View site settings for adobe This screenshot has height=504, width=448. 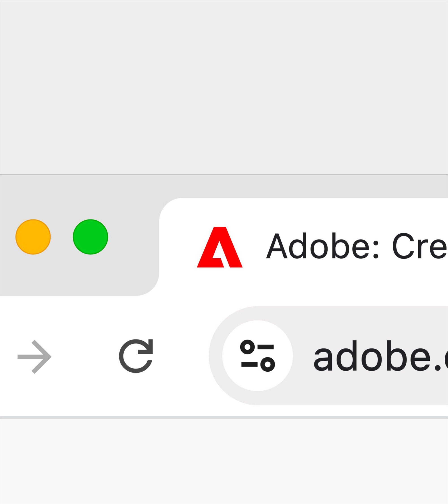(257, 356)
